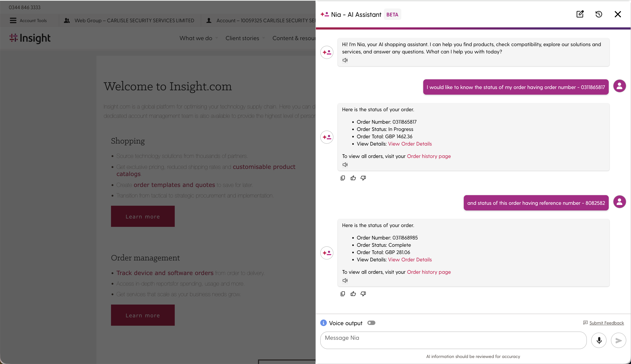631x364 pixels.
Task: Open order templates and quotes link
Action: [174, 185]
